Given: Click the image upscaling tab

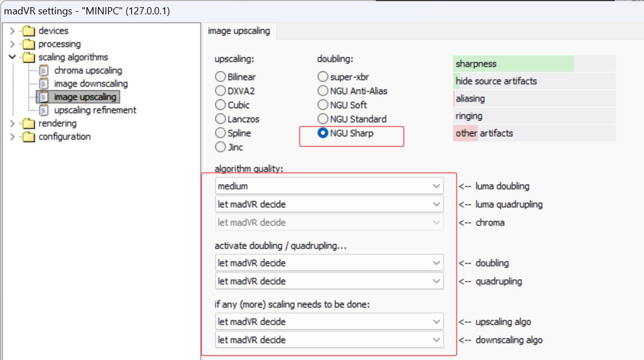Looking at the screenshot, I should [239, 31].
